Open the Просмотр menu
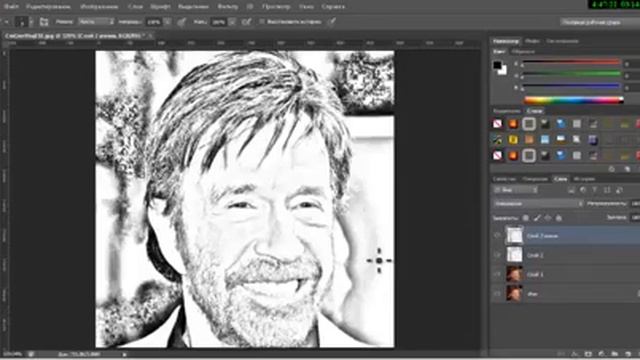This screenshot has width=640, height=360. pyautogui.click(x=276, y=7)
